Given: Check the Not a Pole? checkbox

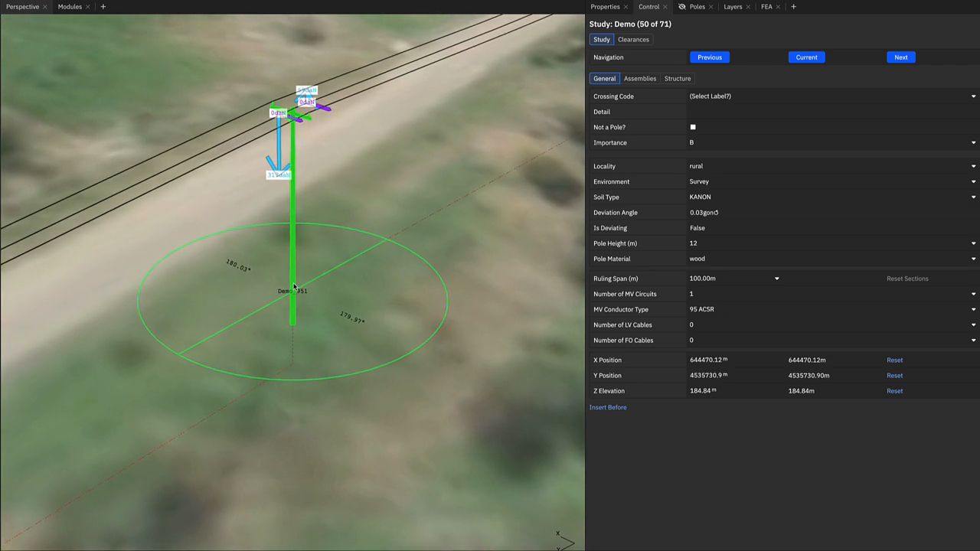Looking at the screenshot, I should pyautogui.click(x=693, y=127).
